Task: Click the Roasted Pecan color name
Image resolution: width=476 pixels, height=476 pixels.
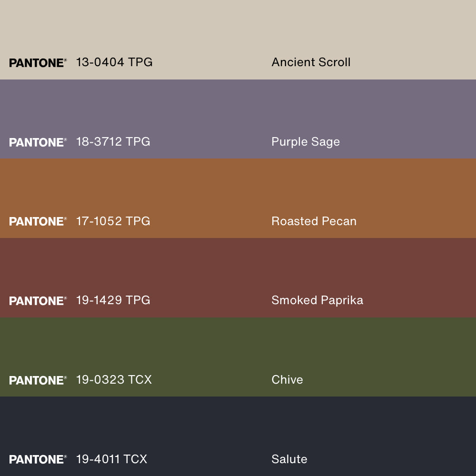Action: coord(314,221)
